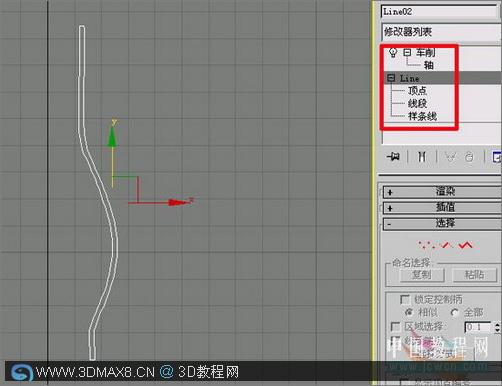
Task: Click the Make Unique icon
Action: pyautogui.click(x=450, y=157)
